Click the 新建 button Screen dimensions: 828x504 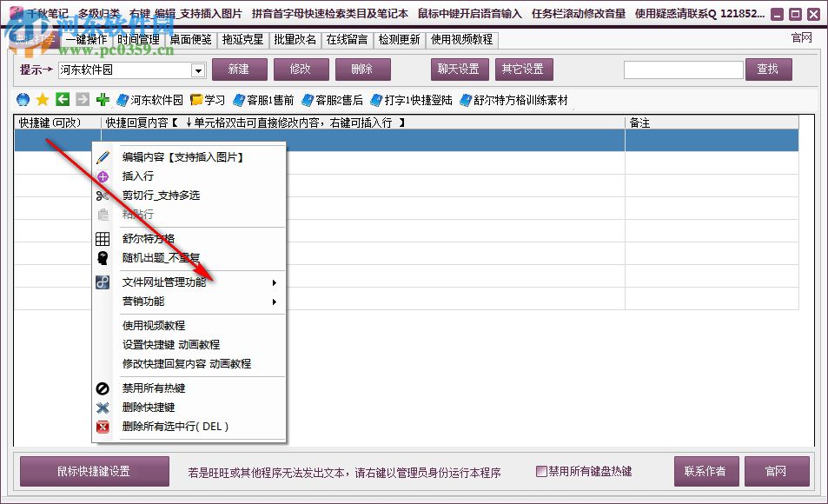tap(239, 69)
